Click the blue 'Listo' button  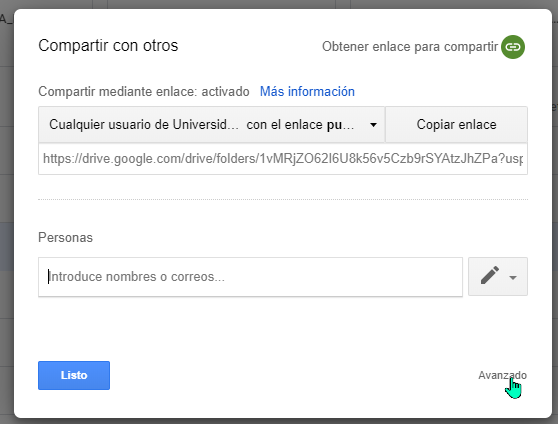pyautogui.click(x=74, y=375)
